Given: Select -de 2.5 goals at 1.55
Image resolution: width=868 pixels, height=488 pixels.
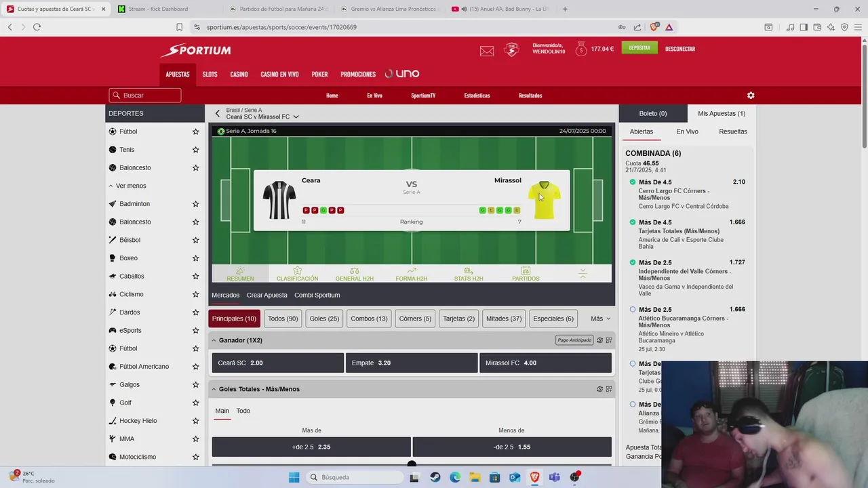Looking at the screenshot, I should [512, 447].
